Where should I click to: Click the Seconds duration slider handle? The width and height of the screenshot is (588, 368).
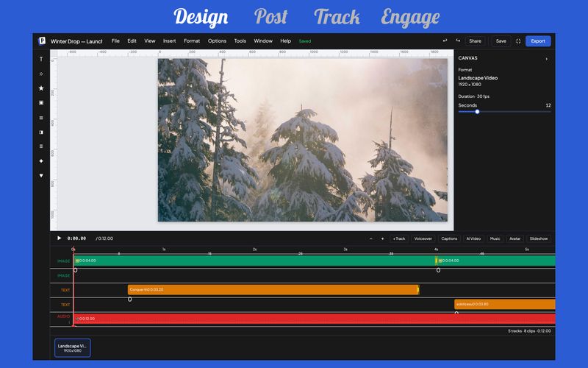(x=477, y=112)
